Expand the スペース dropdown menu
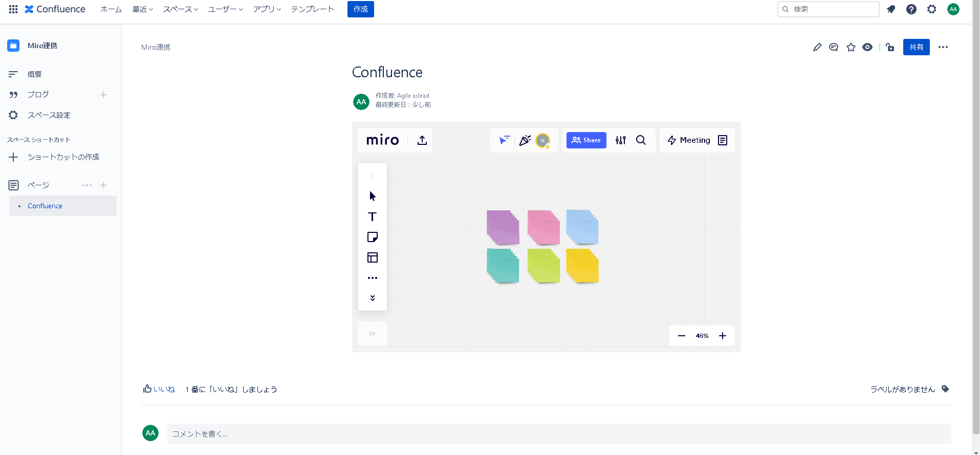980x455 pixels. pos(180,9)
